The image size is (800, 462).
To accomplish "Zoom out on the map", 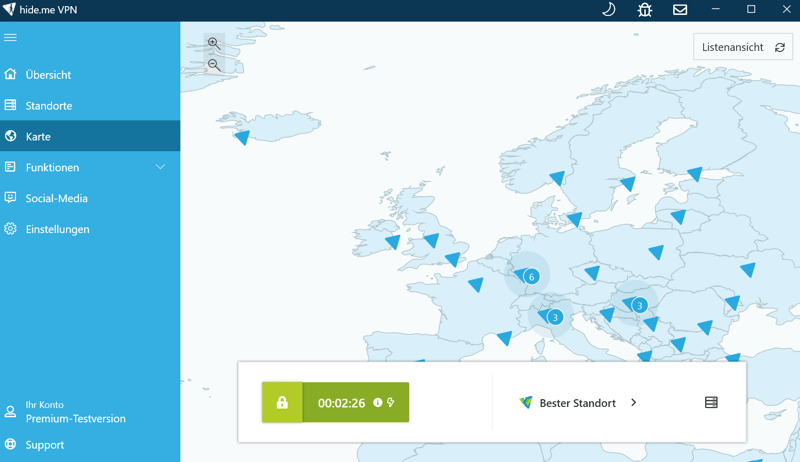I will (x=214, y=65).
